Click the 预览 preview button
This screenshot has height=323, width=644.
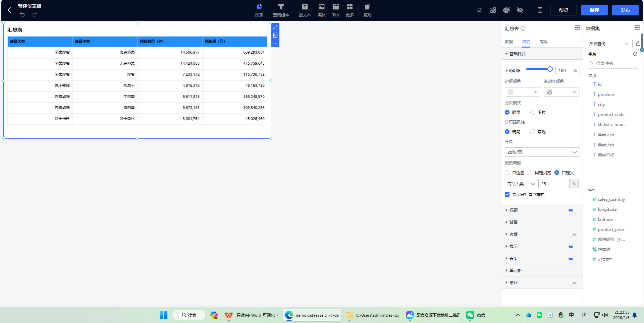point(563,10)
